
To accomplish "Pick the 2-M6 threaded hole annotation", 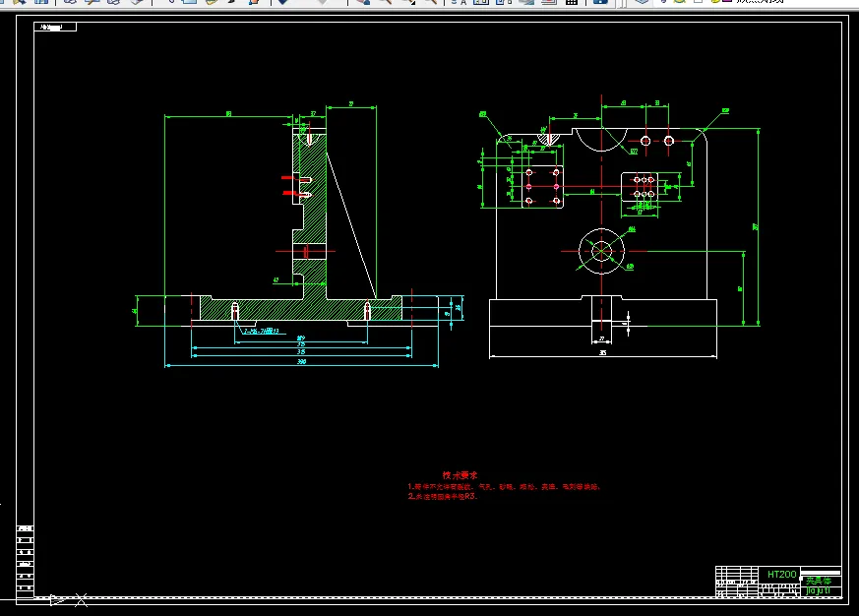I will (x=262, y=331).
